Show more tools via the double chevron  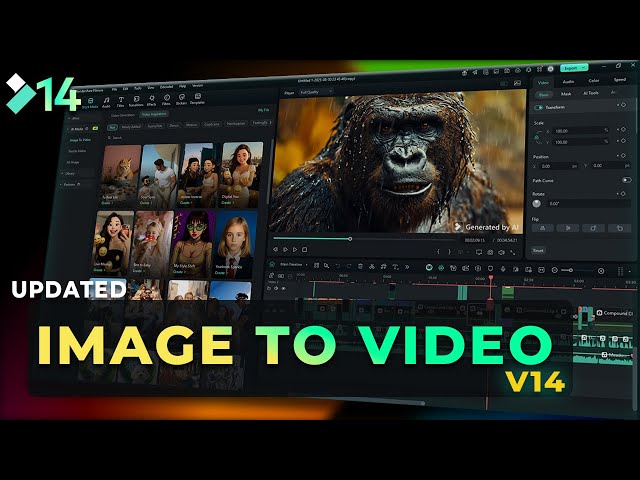coord(407,267)
